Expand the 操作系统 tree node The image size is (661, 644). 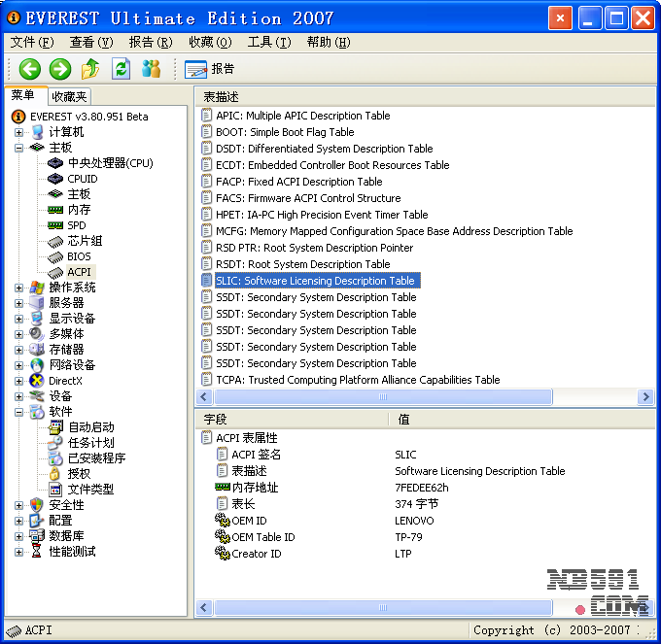point(19,288)
